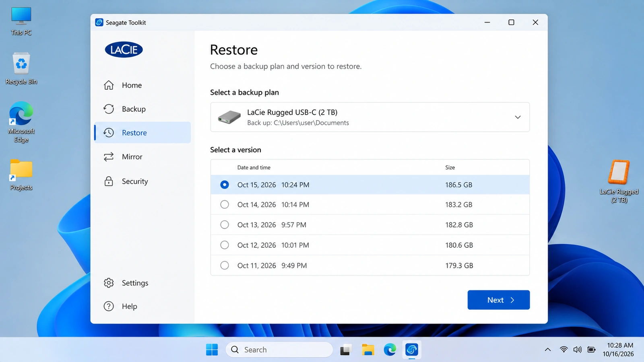The width and height of the screenshot is (644, 362).
Task: Click the Help question mark icon
Action: point(109,306)
